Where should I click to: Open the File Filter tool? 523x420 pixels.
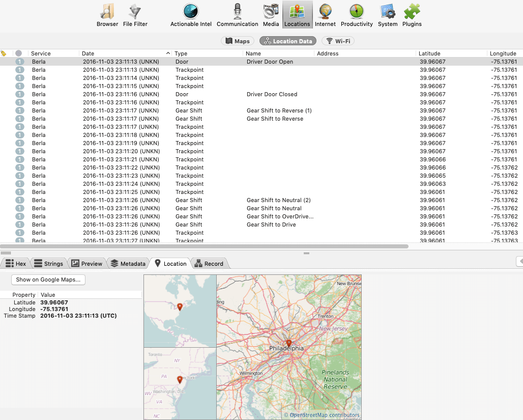click(x=134, y=14)
